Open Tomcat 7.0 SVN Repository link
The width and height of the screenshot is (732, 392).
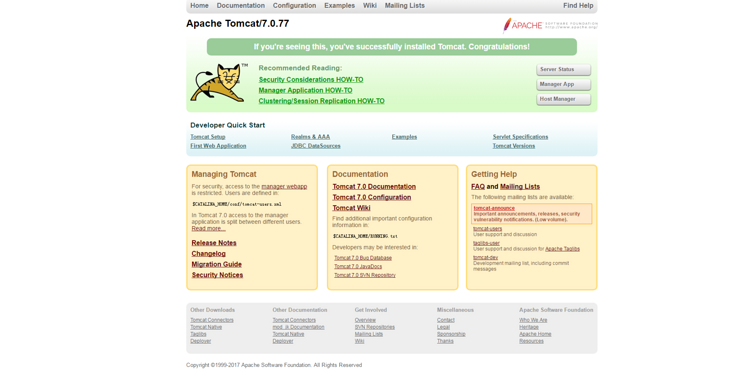tap(365, 275)
